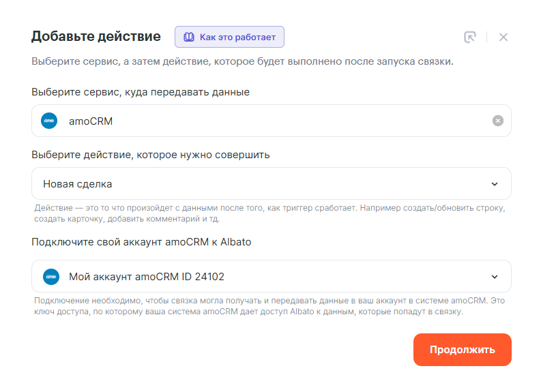Expand the chevron in the action selector
The height and width of the screenshot is (392, 541).
click(x=495, y=183)
